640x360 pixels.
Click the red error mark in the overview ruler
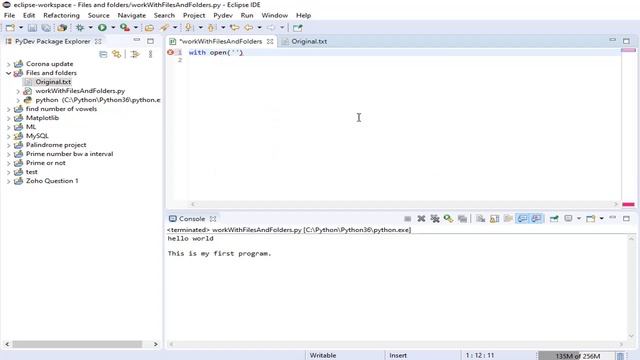click(628, 204)
